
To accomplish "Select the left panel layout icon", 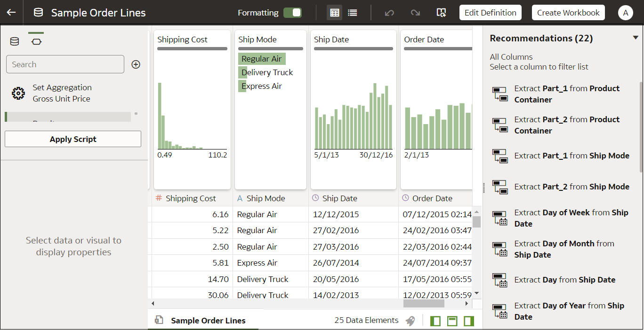I will (435, 320).
